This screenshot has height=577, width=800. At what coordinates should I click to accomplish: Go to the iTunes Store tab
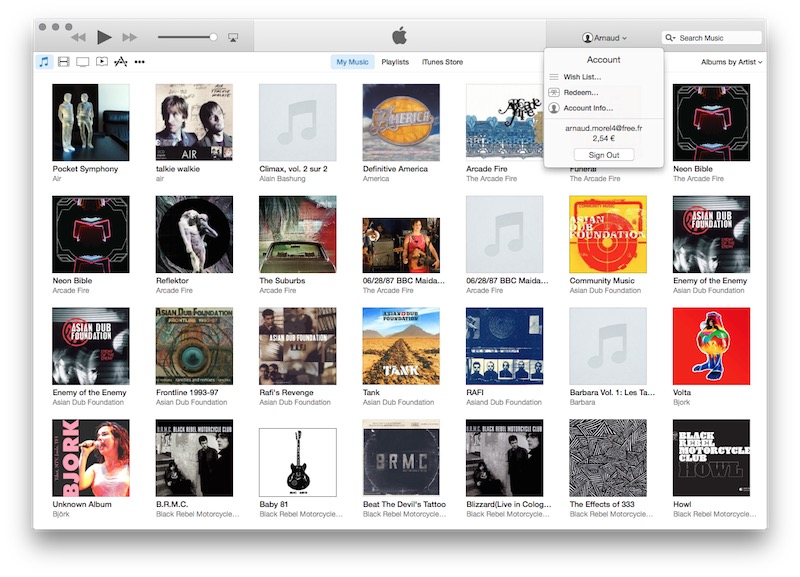[x=442, y=62]
